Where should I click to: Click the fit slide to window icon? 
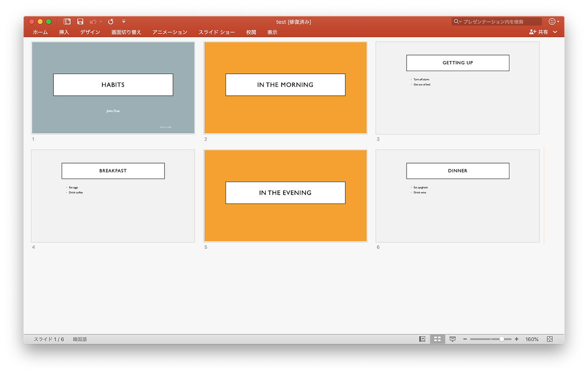pyautogui.click(x=550, y=339)
